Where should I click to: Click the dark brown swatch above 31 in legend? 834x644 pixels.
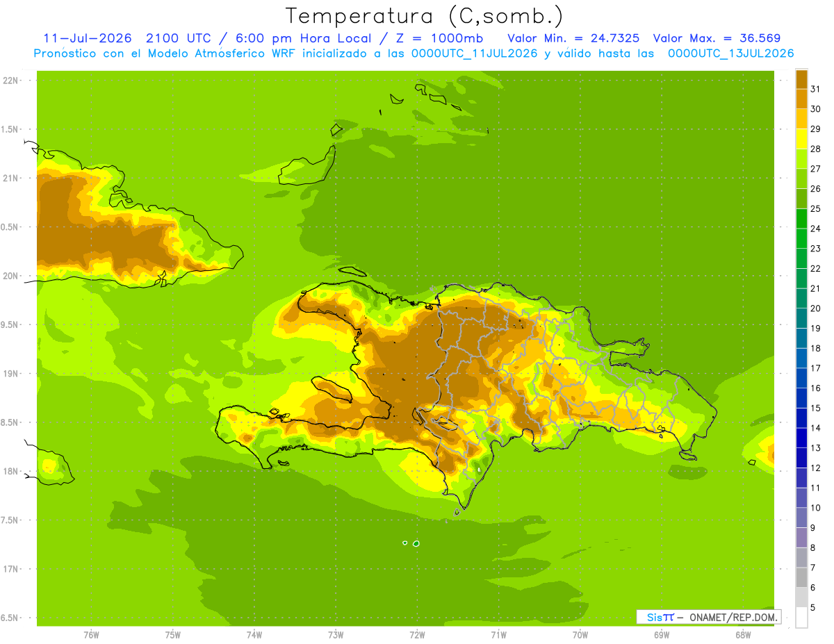pos(801,79)
